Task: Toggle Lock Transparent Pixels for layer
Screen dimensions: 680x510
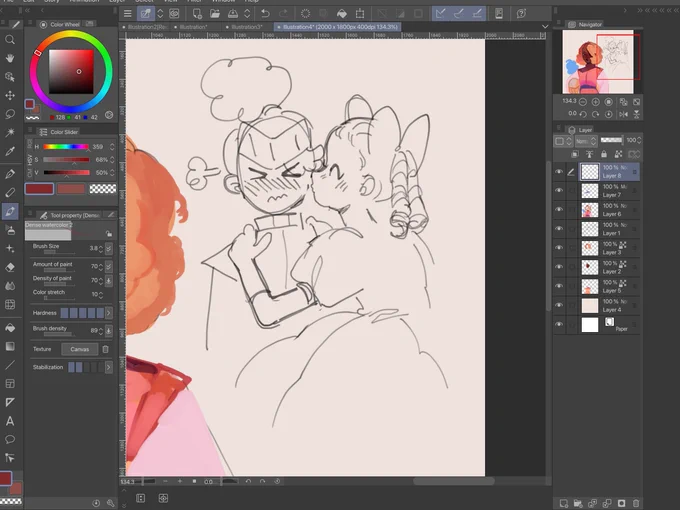Action: pos(618,154)
